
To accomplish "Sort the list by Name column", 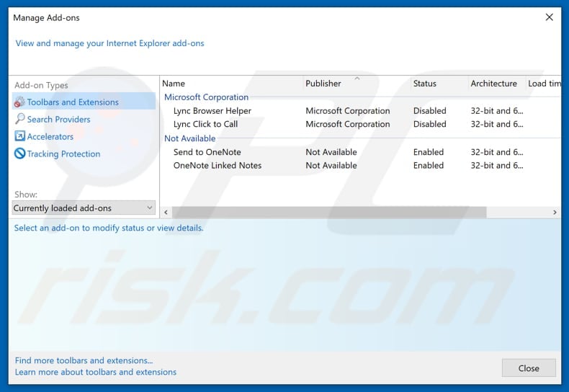I will point(232,84).
